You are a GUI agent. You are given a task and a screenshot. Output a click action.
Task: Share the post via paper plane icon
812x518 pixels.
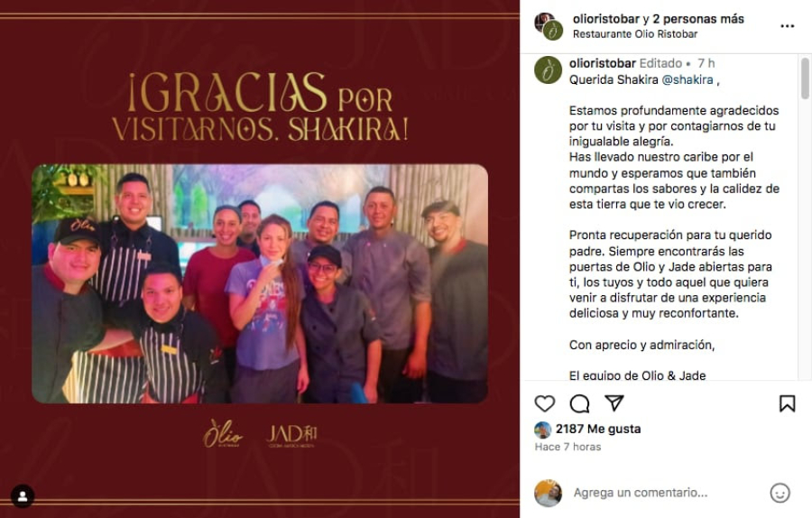tap(614, 403)
